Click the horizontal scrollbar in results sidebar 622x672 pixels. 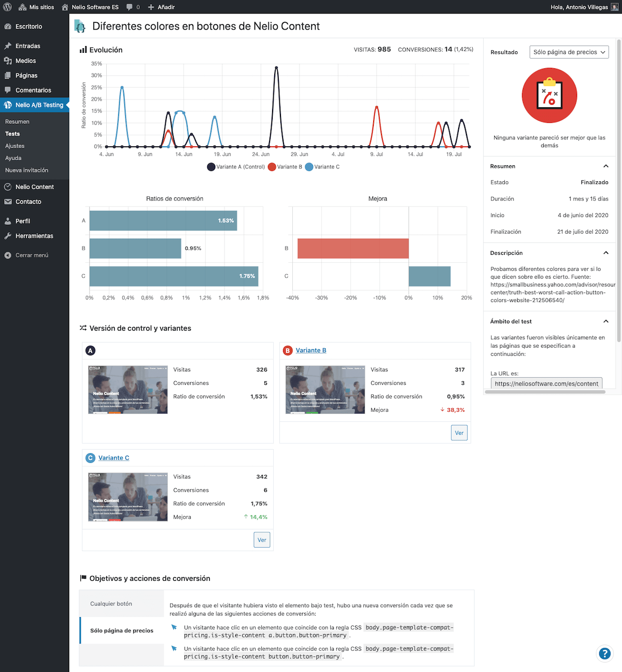coord(545,392)
